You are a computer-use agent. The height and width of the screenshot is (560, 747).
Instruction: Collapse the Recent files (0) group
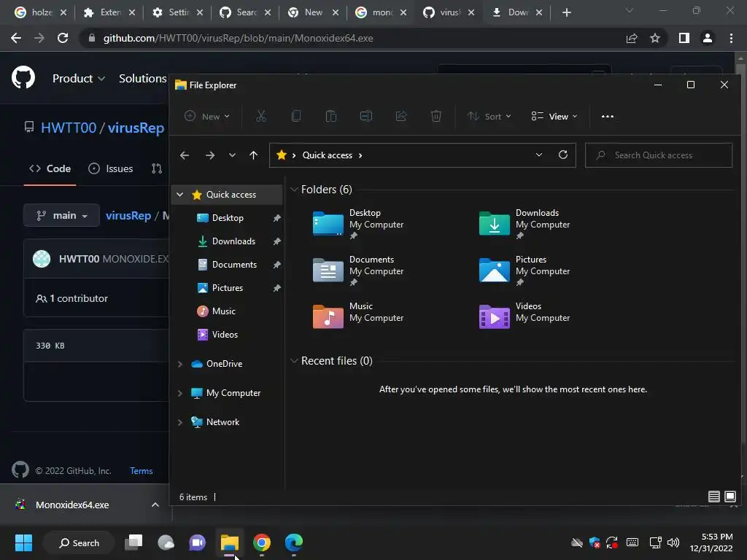(294, 360)
